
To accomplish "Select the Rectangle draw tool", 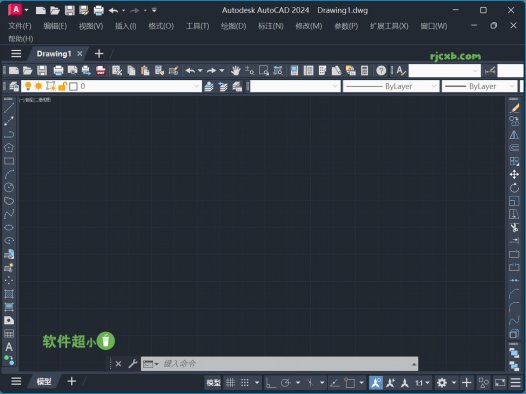I will click(x=9, y=161).
